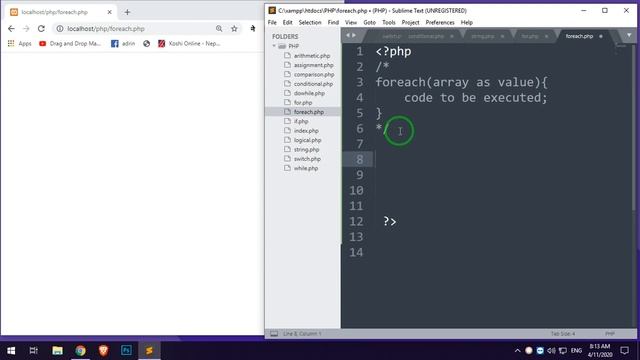
Task: Open the Drag and Drop Ma... bookmark
Action: (70, 43)
